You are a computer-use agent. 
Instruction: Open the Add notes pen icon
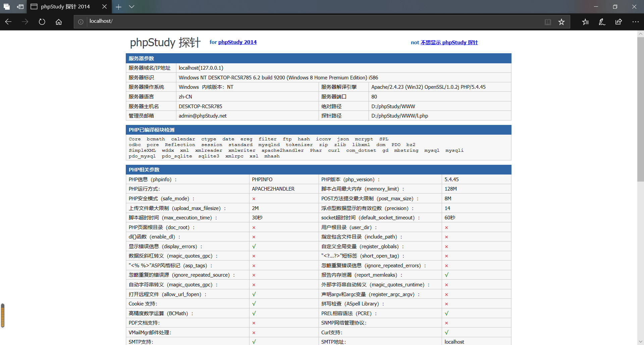pyautogui.click(x=602, y=22)
